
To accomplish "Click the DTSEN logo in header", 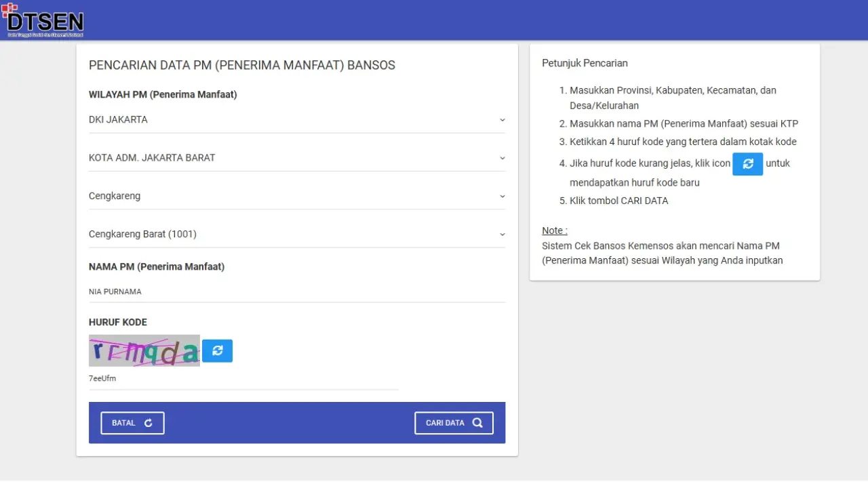I will tap(42, 20).
